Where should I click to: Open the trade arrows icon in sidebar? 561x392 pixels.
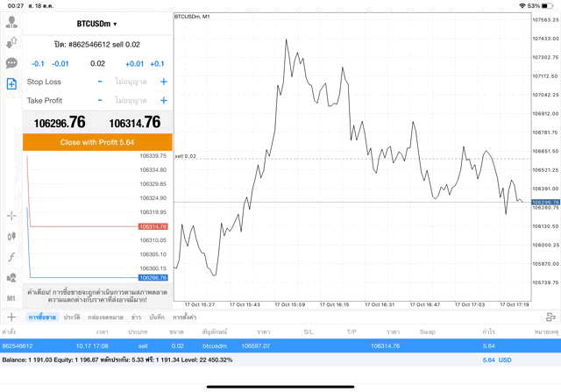point(11,42)
